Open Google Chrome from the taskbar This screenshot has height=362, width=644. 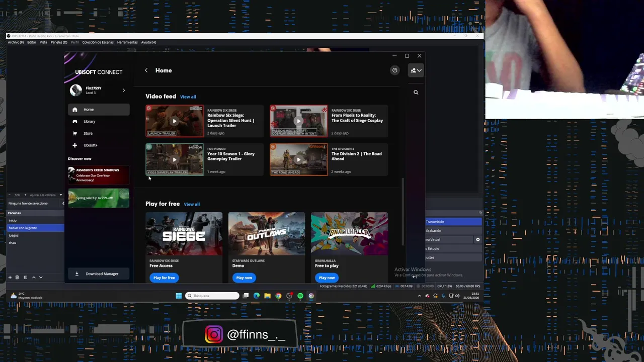278,296
